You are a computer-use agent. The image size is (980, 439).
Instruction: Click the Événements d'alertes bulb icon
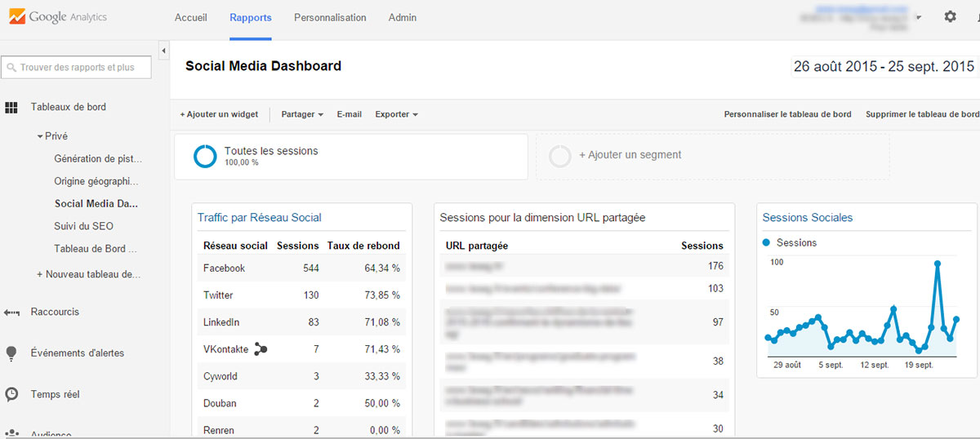click(11, 353)
